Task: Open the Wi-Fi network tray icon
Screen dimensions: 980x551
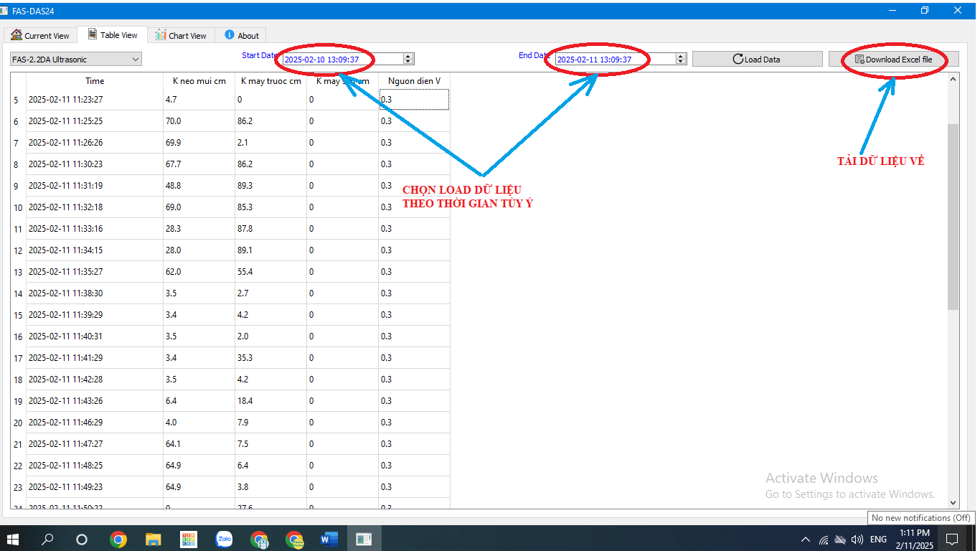Action: [824, 540]
